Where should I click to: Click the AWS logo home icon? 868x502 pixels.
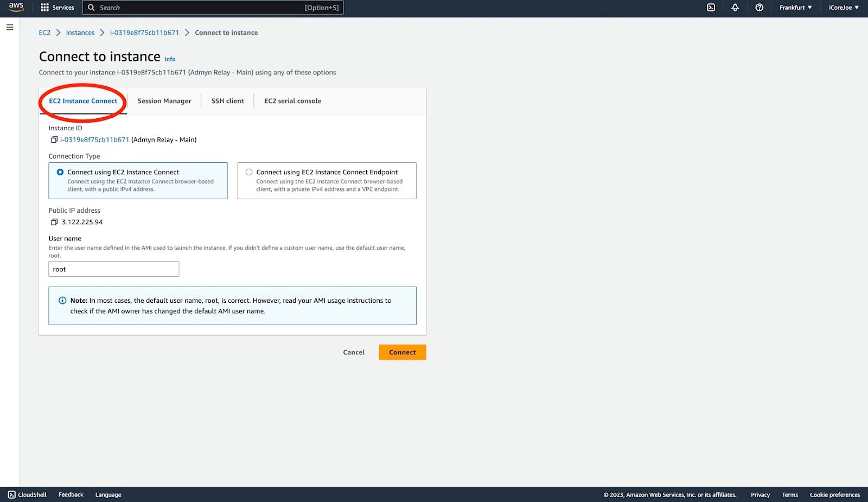coord(16,7)
